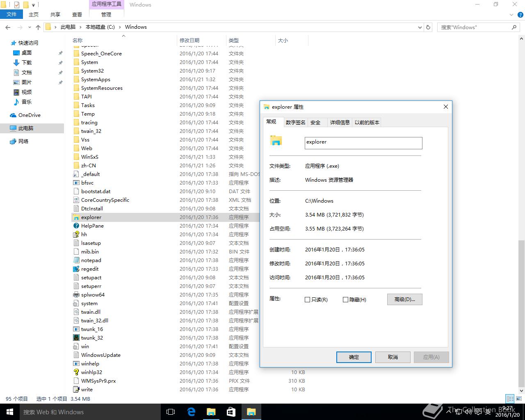The image size is (525, 420).
Task: Click the System32 folder icon
Action: (x=76, y=71)
